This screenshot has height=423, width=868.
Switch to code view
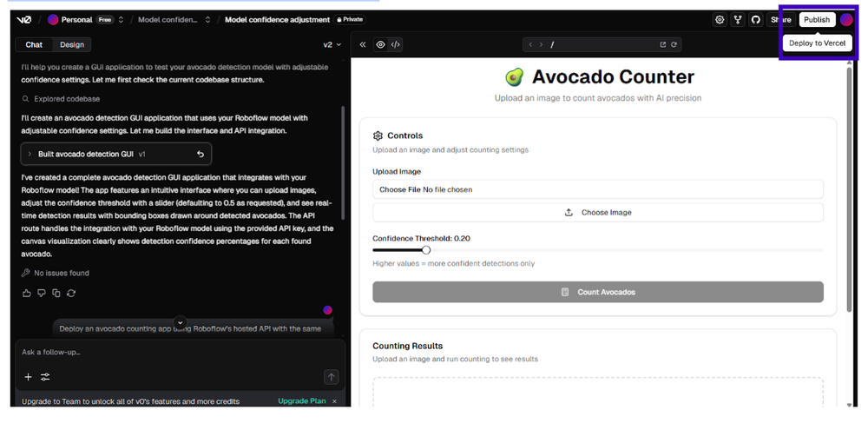396,44
